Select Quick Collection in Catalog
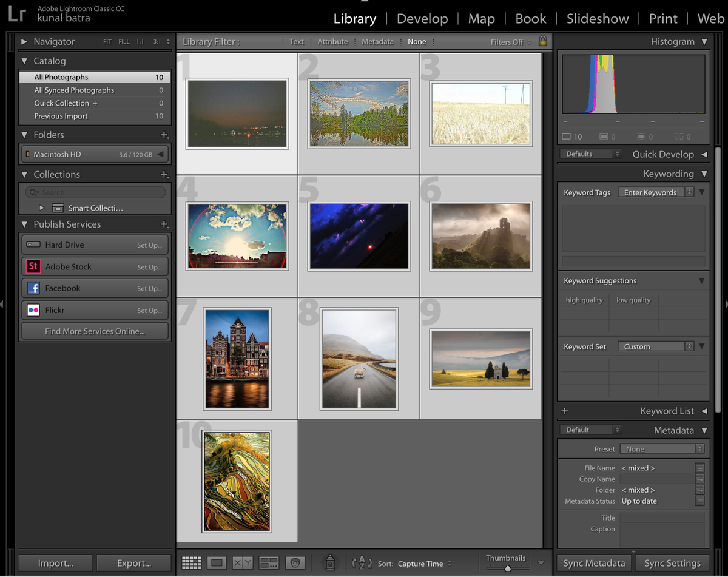 click(x=95, y=103)
